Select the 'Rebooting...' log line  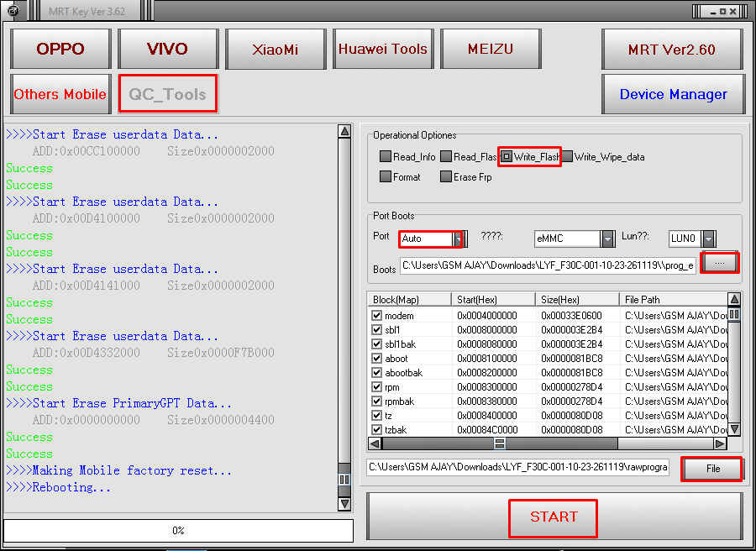[x=58, y=487]
